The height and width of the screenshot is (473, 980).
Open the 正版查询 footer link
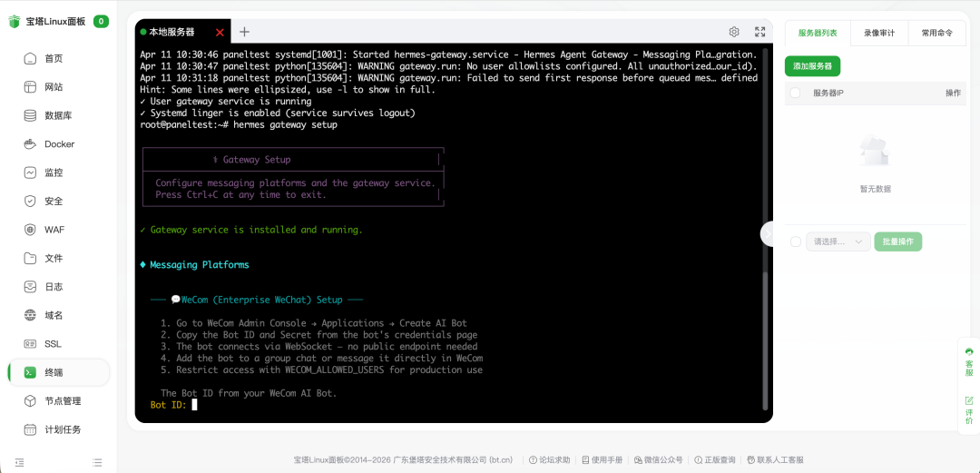coord(714,460)
